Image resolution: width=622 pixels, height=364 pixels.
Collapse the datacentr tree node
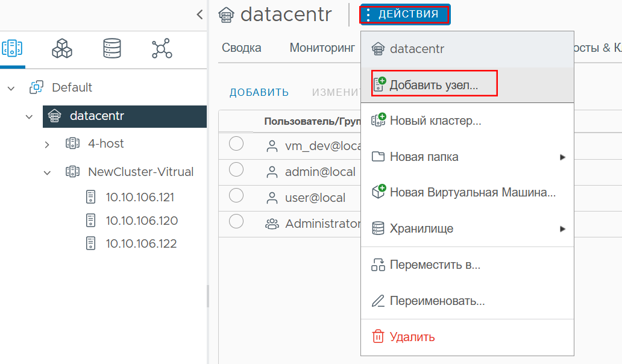[29, 117]
